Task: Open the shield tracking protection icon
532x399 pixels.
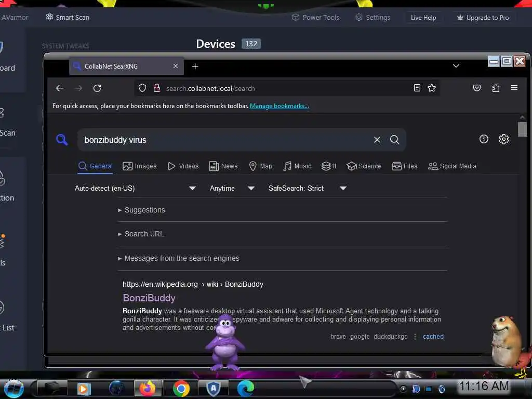Action: pyautogui.click(x=142, y=88)
